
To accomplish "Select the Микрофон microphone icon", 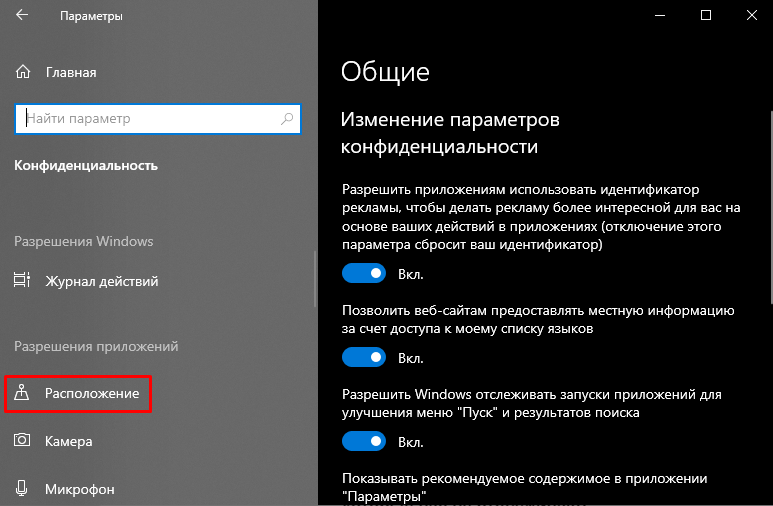I will pyautogui.click(x=22, y=488).
